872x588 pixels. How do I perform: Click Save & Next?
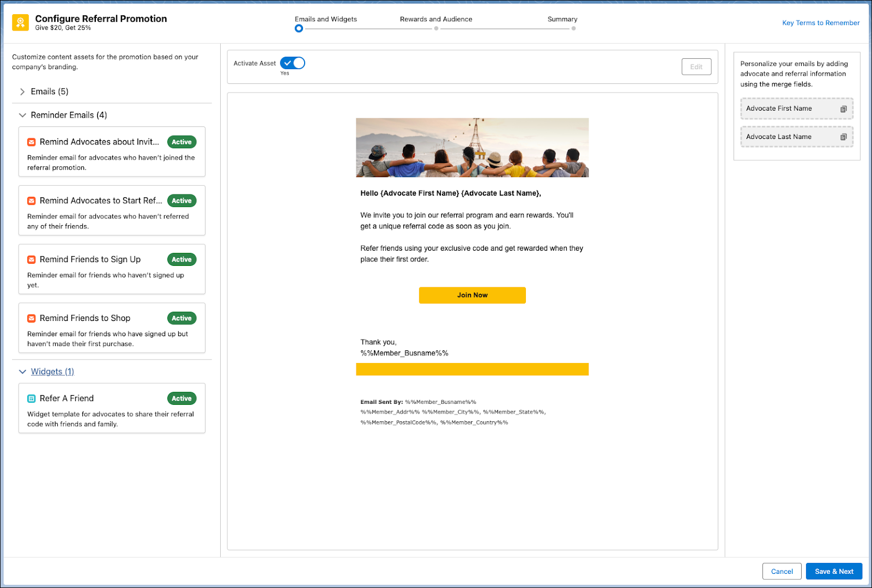[834, 571]
